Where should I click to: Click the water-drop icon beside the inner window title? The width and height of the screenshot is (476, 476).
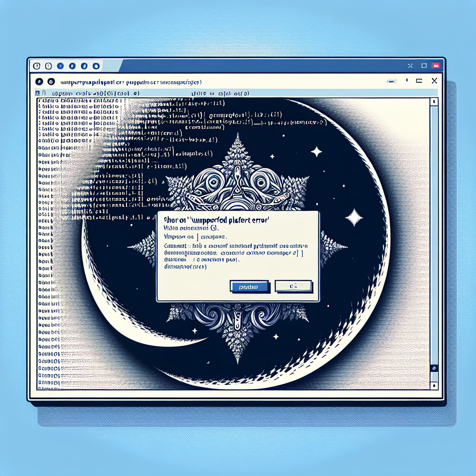[x=50, y=81]
